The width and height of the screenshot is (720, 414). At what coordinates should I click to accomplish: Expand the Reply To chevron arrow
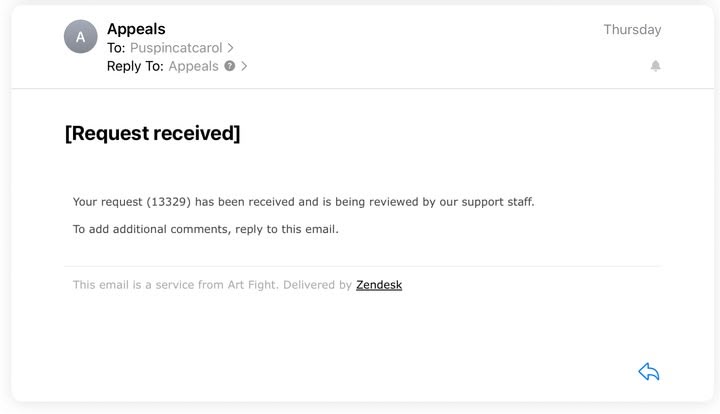click(244, 66)
